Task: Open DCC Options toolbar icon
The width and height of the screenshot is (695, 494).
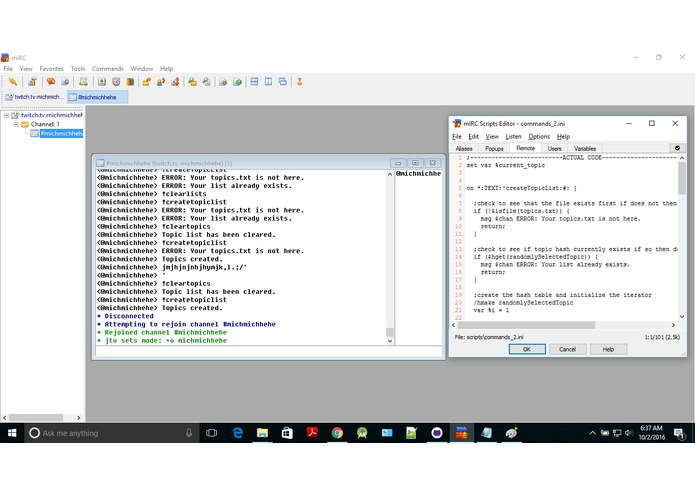Action: click(x=175, y=82)
